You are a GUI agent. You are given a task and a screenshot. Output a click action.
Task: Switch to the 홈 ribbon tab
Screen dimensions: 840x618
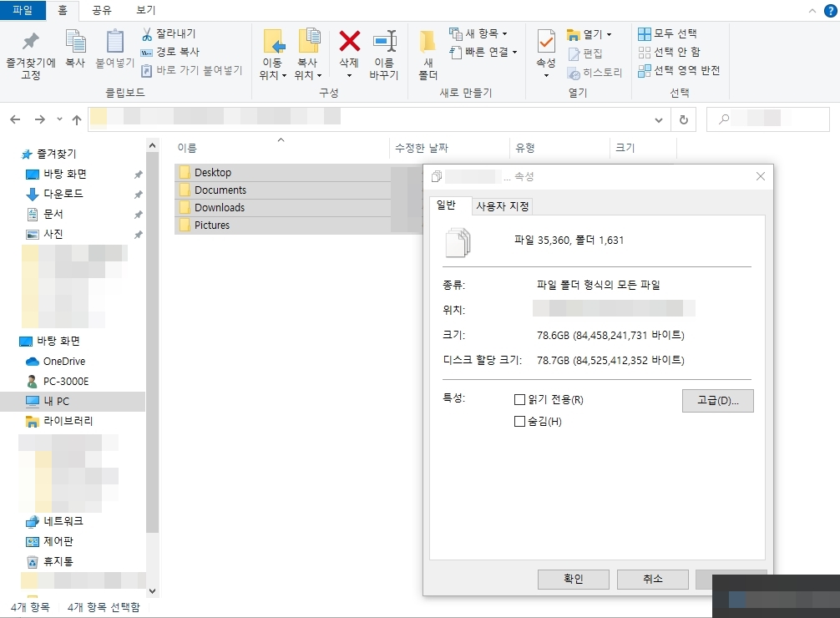(x=62, y=10)
